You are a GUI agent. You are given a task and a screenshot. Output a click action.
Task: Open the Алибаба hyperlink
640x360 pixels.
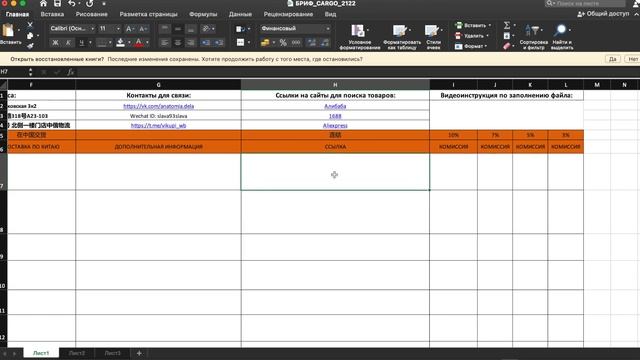point(335,106)
